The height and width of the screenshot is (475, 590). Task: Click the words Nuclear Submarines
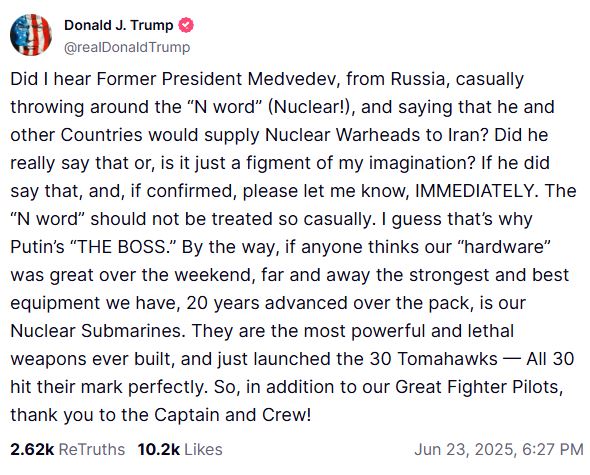pyautogui.click(x=98, y=331)
